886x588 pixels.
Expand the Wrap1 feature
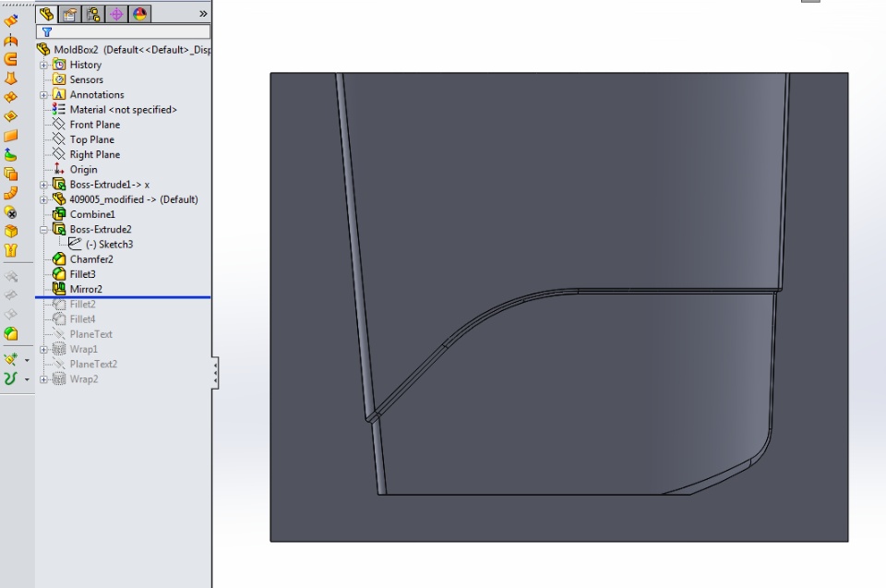43,350
